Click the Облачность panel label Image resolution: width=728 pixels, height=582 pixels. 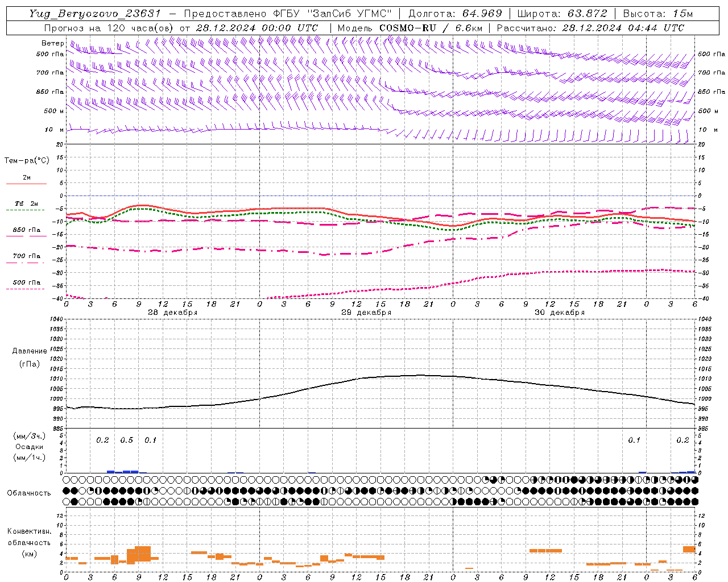pos(29,493)
